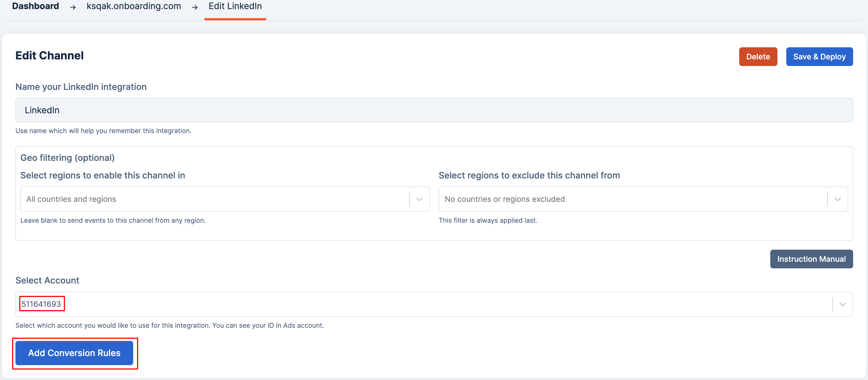Click Name your LinkedIn integration label

coord(81,87)
